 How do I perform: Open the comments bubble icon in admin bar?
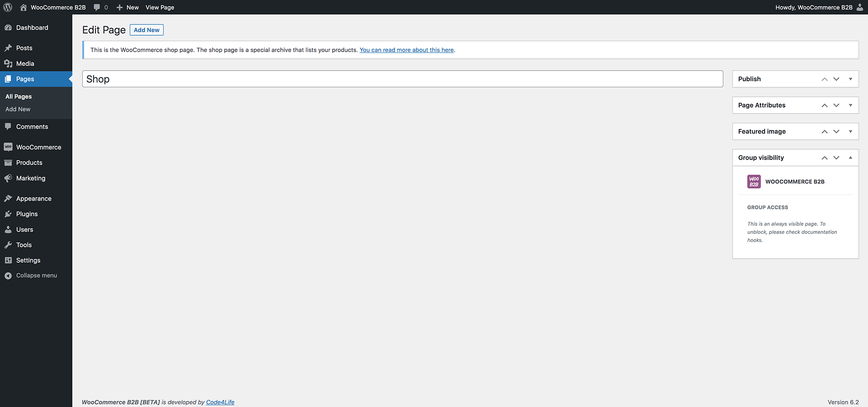(x=97, y=7)
